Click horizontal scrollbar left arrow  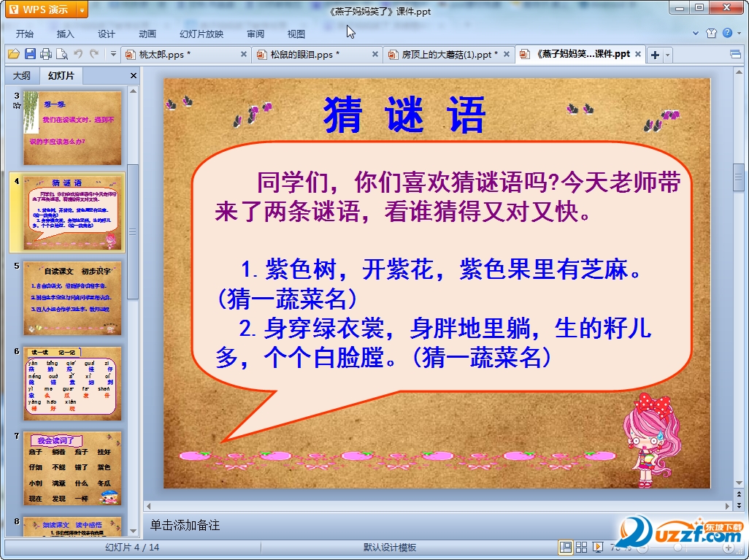tap(148, 506)
